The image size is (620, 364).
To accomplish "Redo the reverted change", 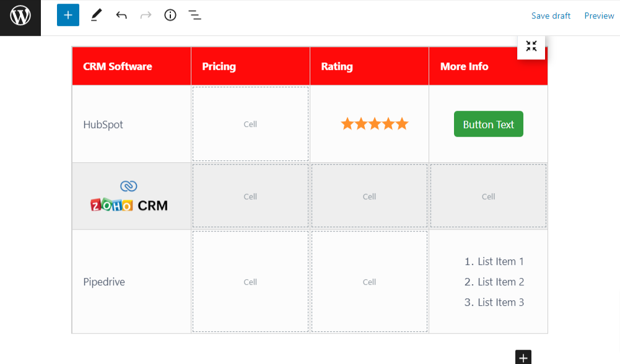I will coord(146,15).
